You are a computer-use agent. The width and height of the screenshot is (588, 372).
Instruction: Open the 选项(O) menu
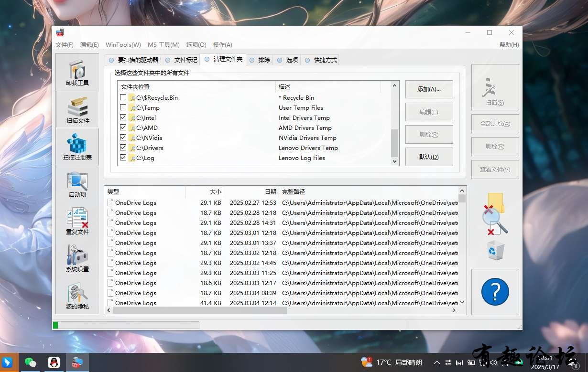196,44
